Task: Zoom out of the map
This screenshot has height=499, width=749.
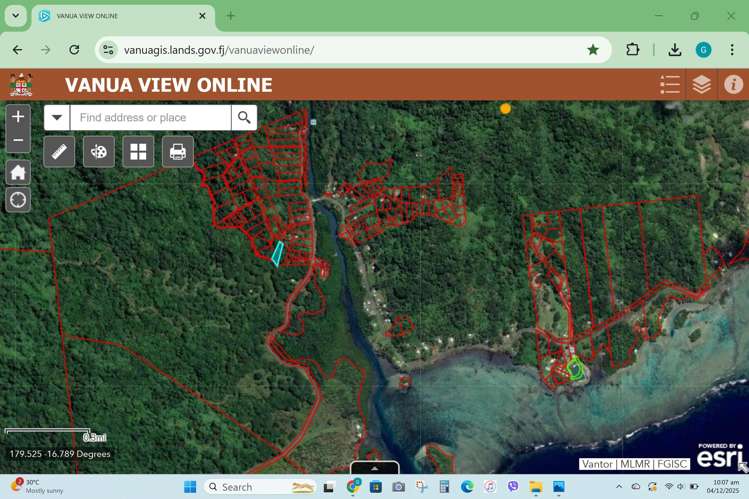Action: point(18,140)
